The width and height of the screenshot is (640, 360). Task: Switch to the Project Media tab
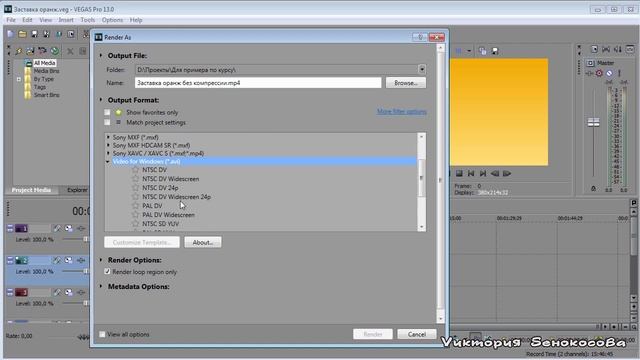click(x=31, y=190)
